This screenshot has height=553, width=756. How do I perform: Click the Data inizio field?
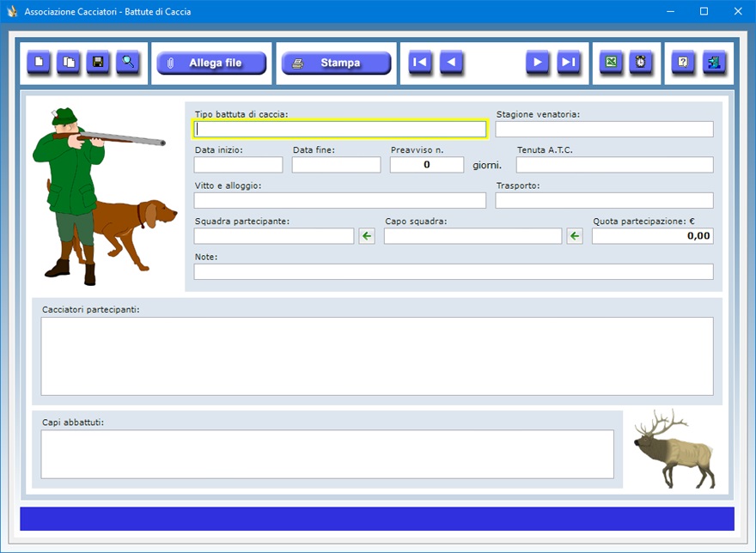[238, 165]
